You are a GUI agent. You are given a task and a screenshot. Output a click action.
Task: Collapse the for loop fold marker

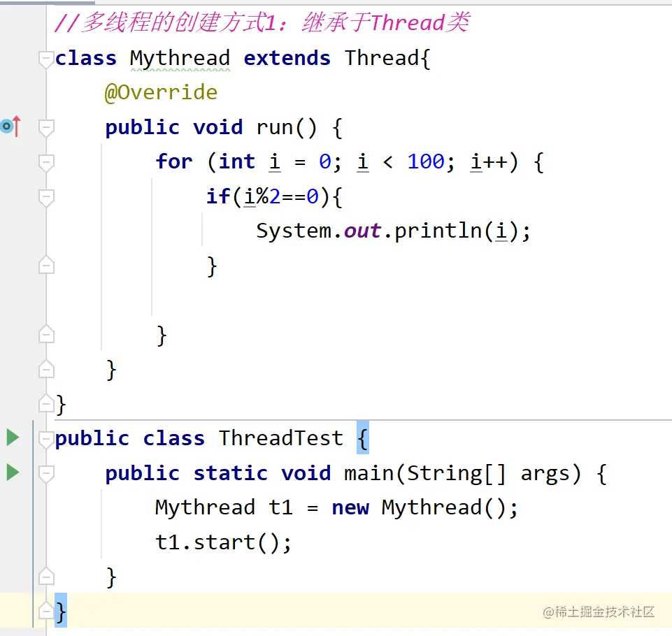pyautogui.click(x=46, y=163)
